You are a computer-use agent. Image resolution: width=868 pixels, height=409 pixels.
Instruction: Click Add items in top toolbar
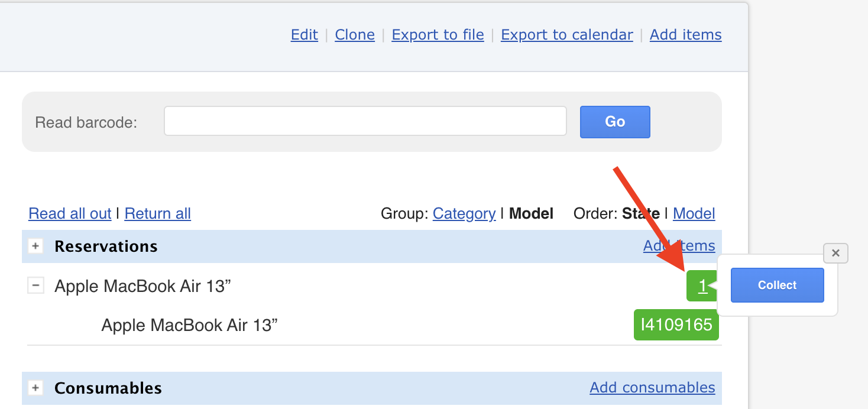(685, 35)
